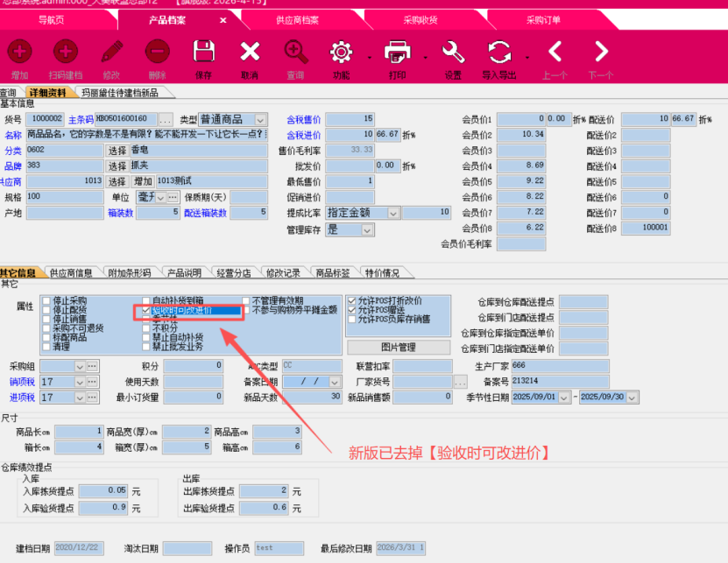Click the 名称 product name field
Image resolution: width=728 pixels, height=563 pixels.
[x=146, y=135]
